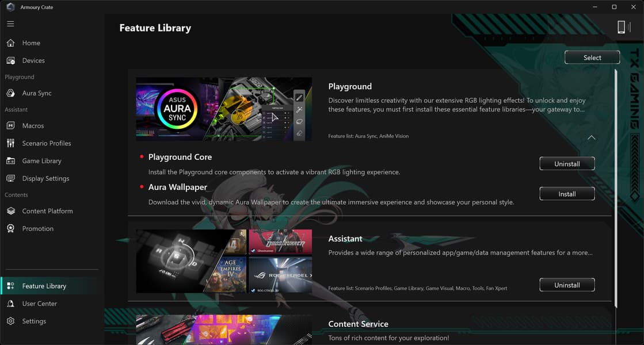Click the Aura Sync Playground thumbnail
This screenshot has width=644, height=345.
pos(224,109)
